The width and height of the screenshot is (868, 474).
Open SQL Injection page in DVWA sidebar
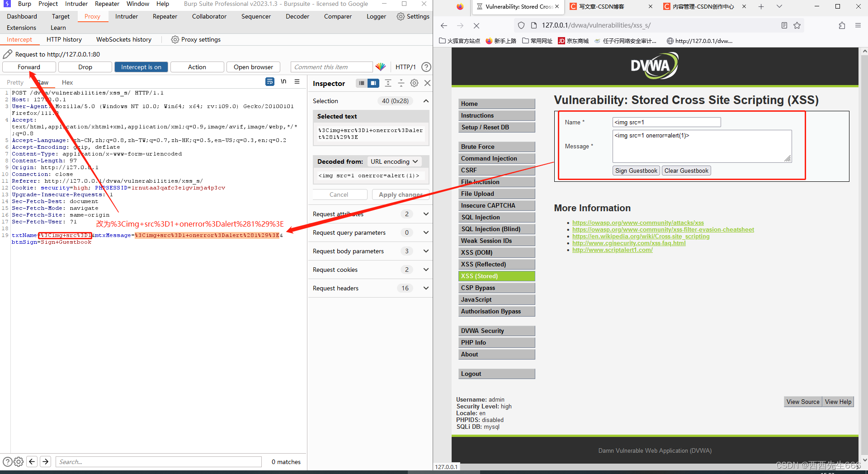(497, 217)
